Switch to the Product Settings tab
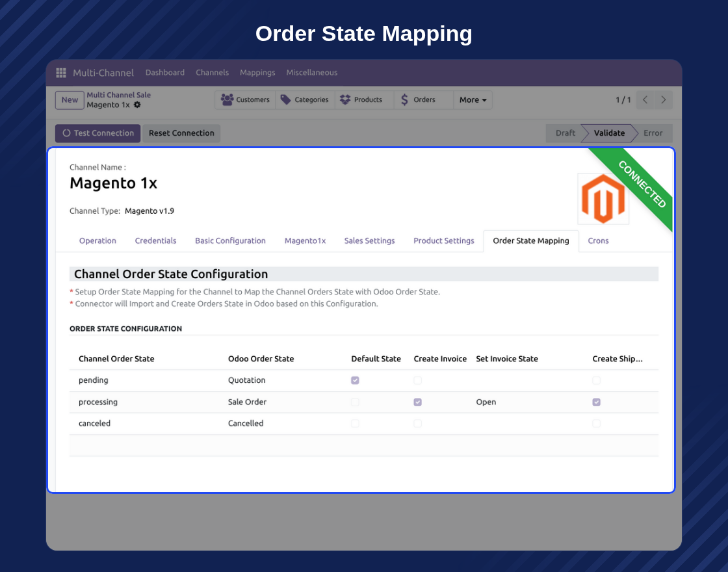This screenshot has width=728, height=572. tap(444, 240)
